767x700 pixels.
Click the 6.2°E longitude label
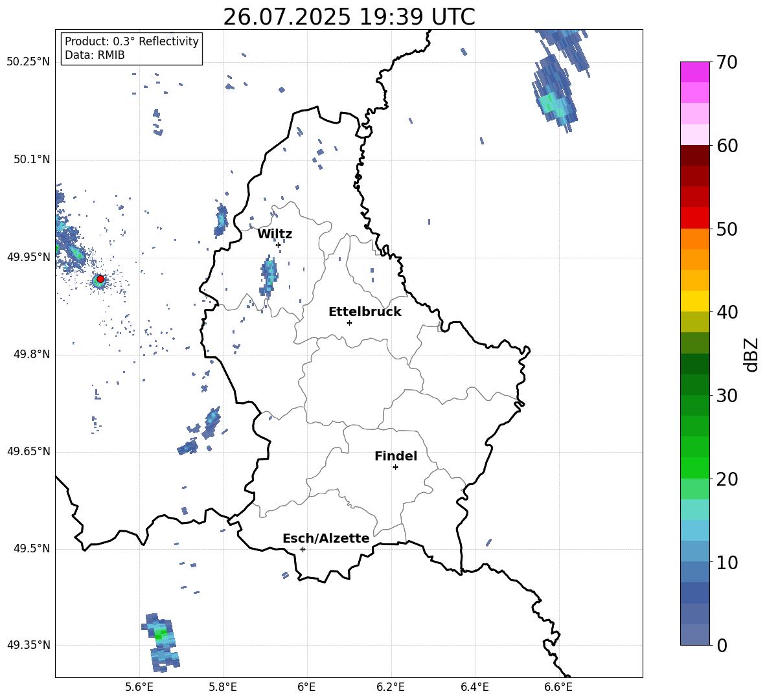tap(391, 687)
